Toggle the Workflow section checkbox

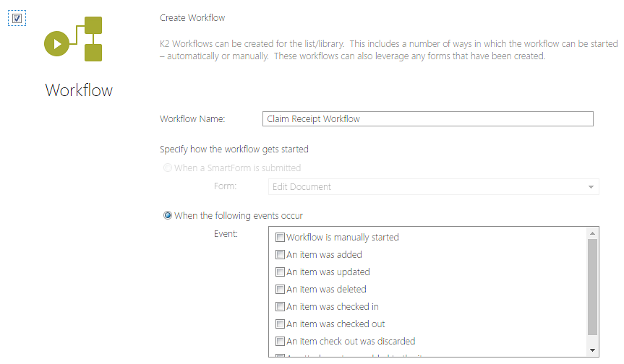(x=17, y=18)
